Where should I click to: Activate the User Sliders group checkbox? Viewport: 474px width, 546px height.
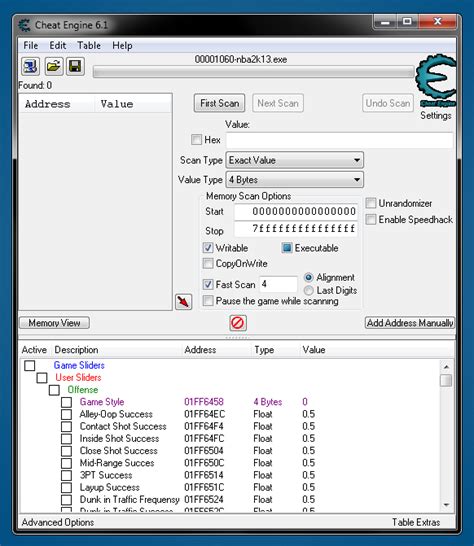[x=42, y=378]
